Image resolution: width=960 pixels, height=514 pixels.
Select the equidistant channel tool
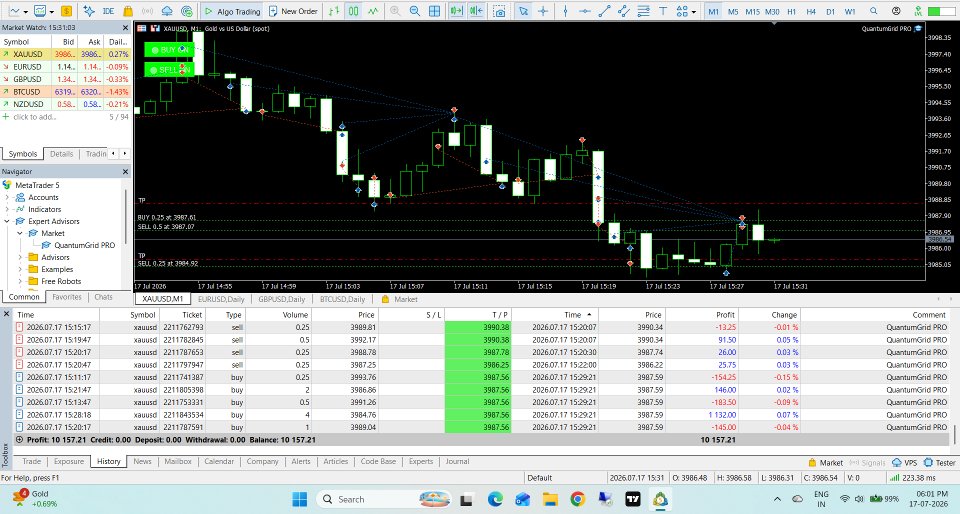coord(624,11)
